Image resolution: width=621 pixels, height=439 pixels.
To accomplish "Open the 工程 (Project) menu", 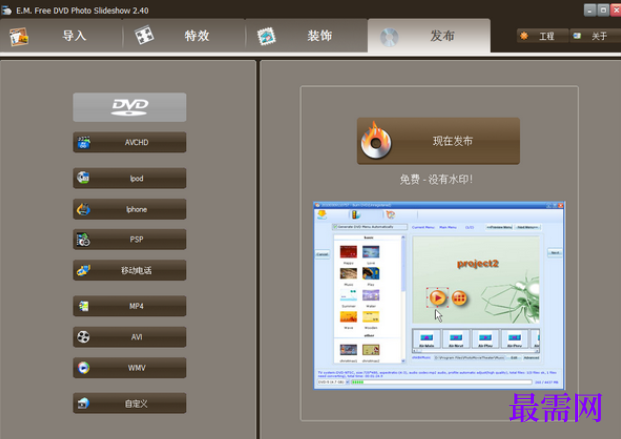I will 543,36.
